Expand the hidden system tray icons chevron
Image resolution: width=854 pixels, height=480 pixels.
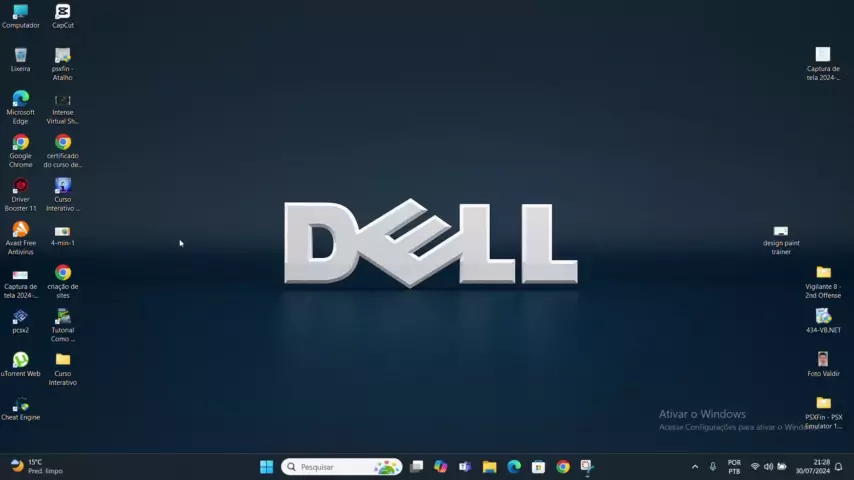point(695,467)
